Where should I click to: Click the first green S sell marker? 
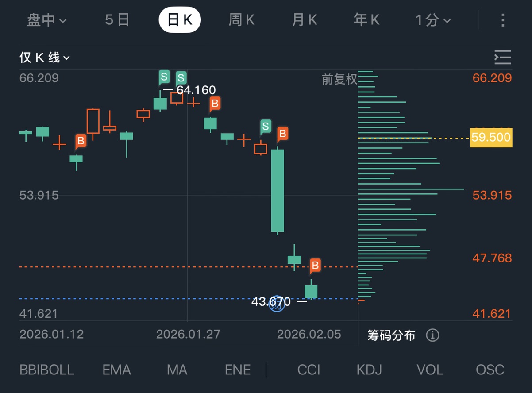coord(164,77)
